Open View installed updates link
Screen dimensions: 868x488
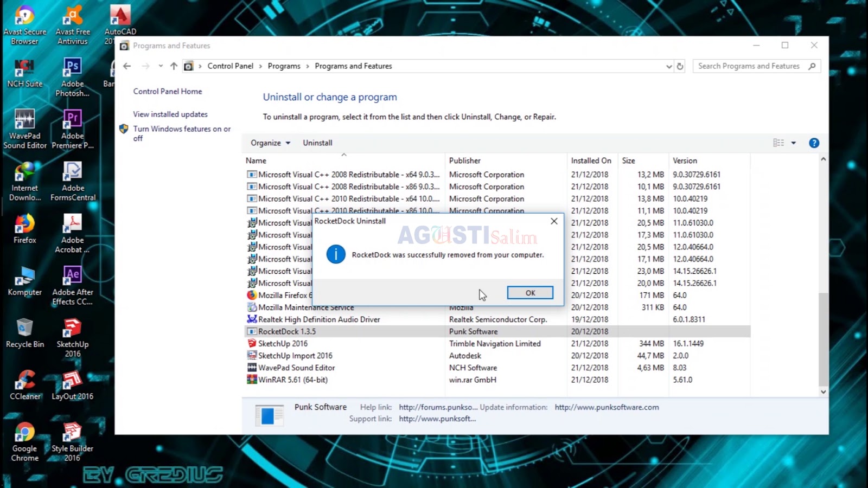(170, 114)
